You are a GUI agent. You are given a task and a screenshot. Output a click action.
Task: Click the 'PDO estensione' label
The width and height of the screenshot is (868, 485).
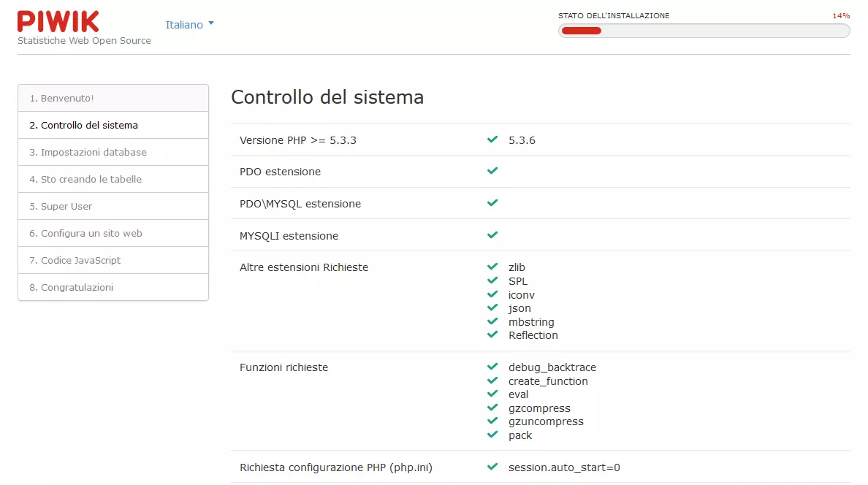point(280,172)
